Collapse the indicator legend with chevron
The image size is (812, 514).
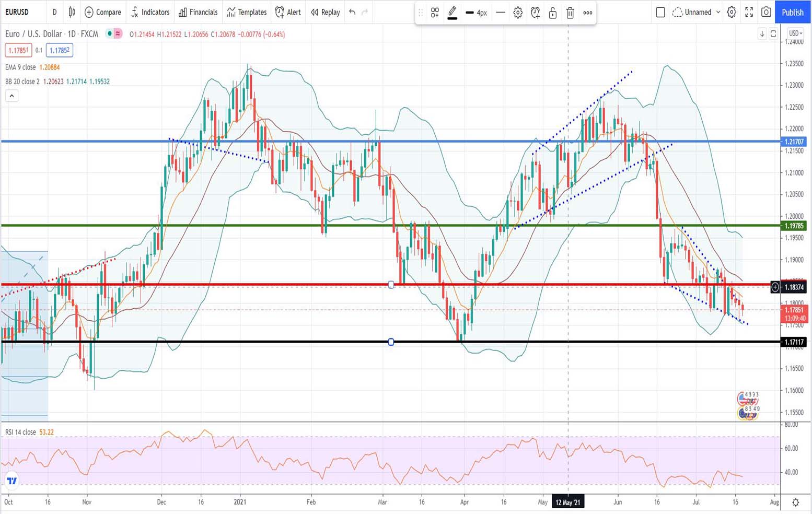click(x=11, y=96)
